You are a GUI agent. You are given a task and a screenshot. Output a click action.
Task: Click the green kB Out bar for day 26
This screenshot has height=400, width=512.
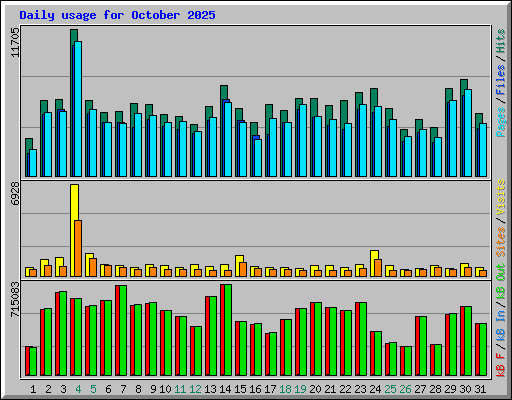tap(408, 361)
